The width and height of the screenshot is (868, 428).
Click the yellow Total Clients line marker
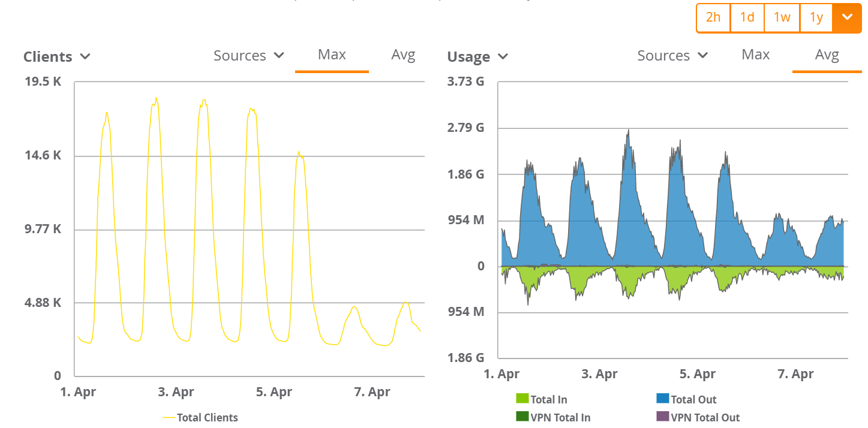pyautogui.click(x=169, y=418)
